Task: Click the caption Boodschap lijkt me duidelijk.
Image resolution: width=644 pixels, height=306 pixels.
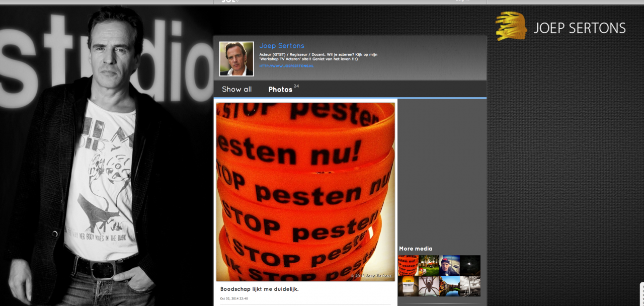Action: click(260, 289)
